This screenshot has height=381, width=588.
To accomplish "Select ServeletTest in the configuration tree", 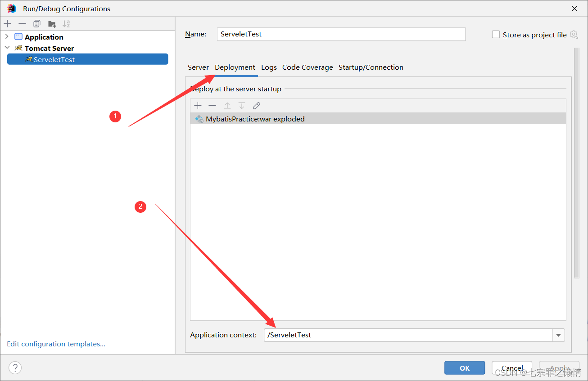I will [88, 59].
